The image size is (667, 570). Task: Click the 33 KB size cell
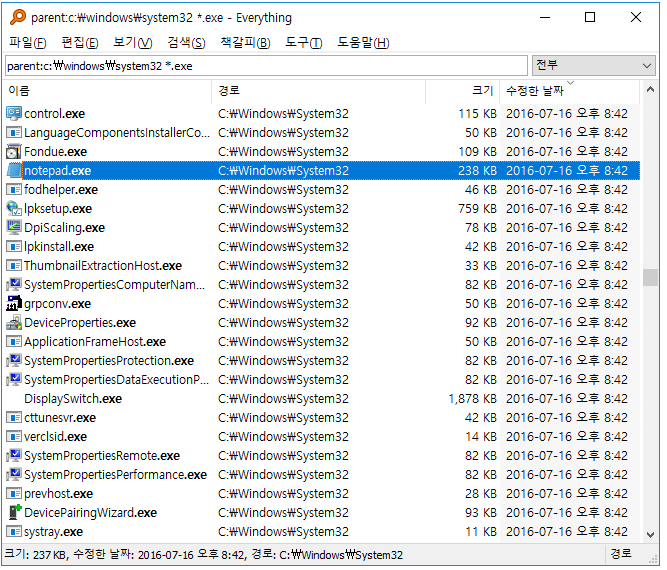tap(481, 266)
